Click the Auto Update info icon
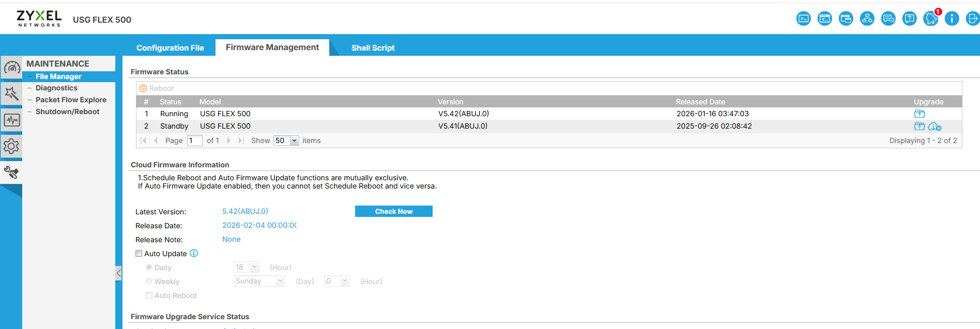The image size is (980, 329). 194,253
